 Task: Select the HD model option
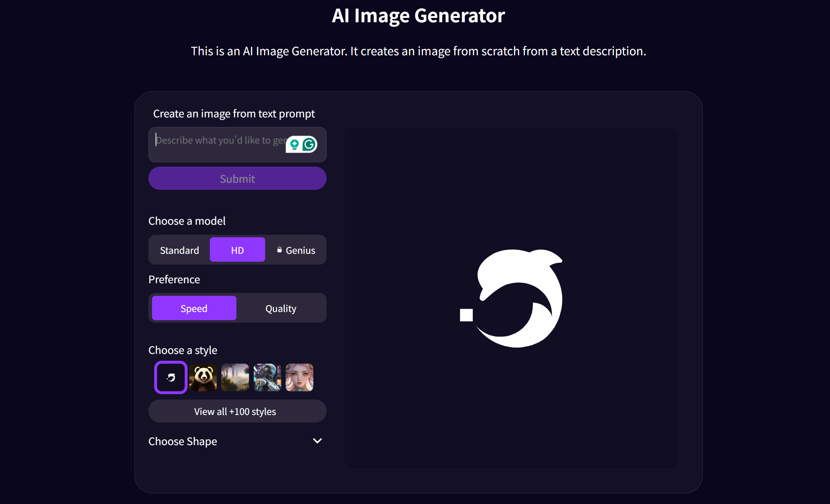[x=237, y=249]
